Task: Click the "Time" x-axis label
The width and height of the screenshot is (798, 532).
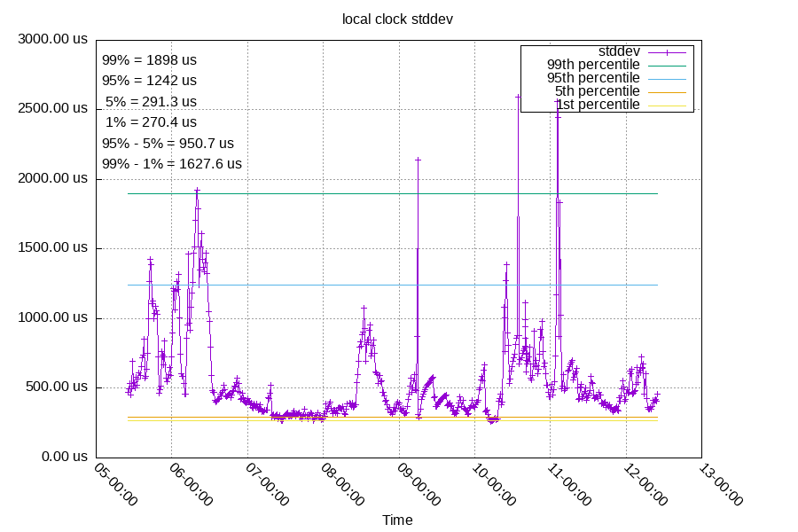Action: [x=397, y=520]
